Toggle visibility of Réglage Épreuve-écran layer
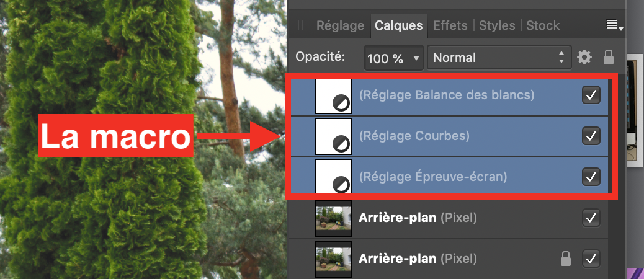 (591, 177)
